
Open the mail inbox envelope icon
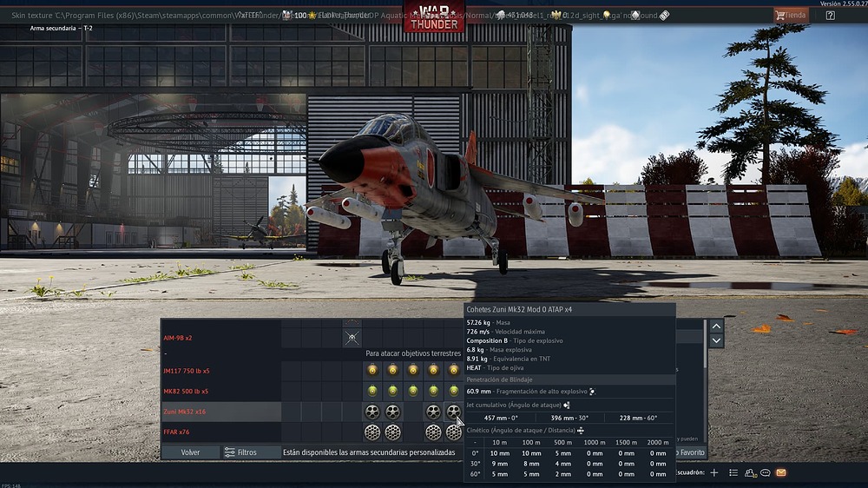tap(780, 472)
